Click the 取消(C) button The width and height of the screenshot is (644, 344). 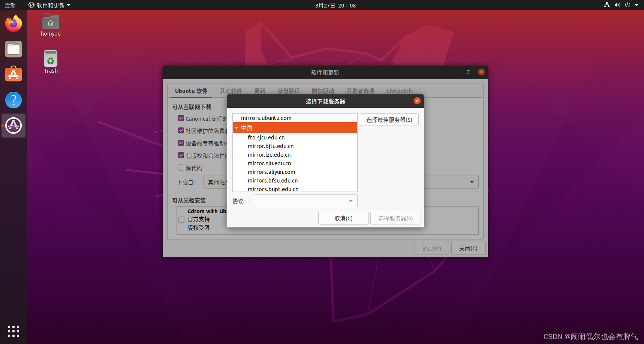click(343, 218)
